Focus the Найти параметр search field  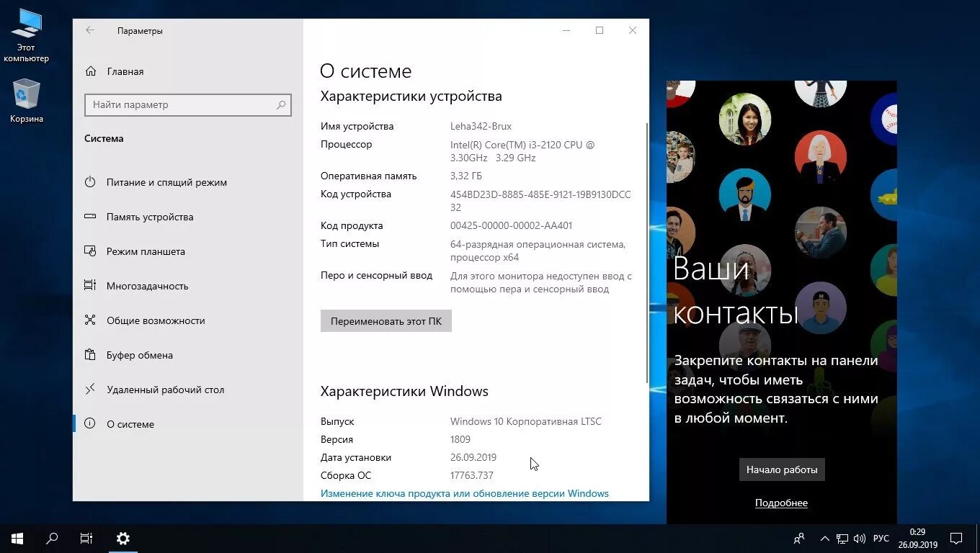tap(188, 104)
